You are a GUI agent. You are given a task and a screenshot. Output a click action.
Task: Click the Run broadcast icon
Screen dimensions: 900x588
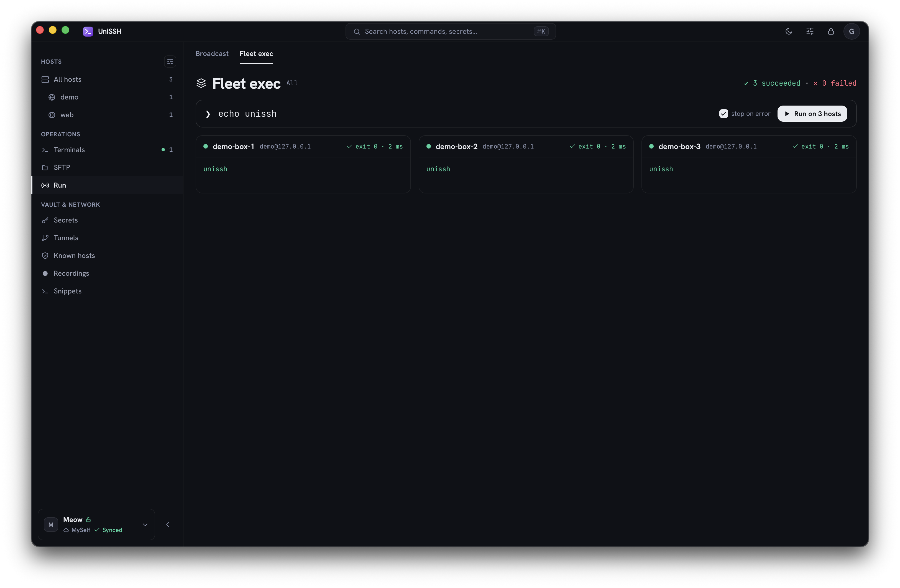[45, 185]
